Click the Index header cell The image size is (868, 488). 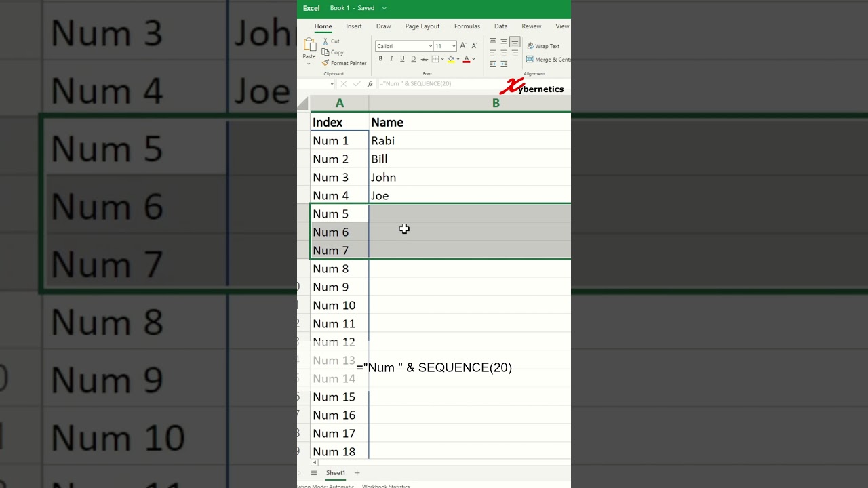pyautogui.click(x=340, y=122)
